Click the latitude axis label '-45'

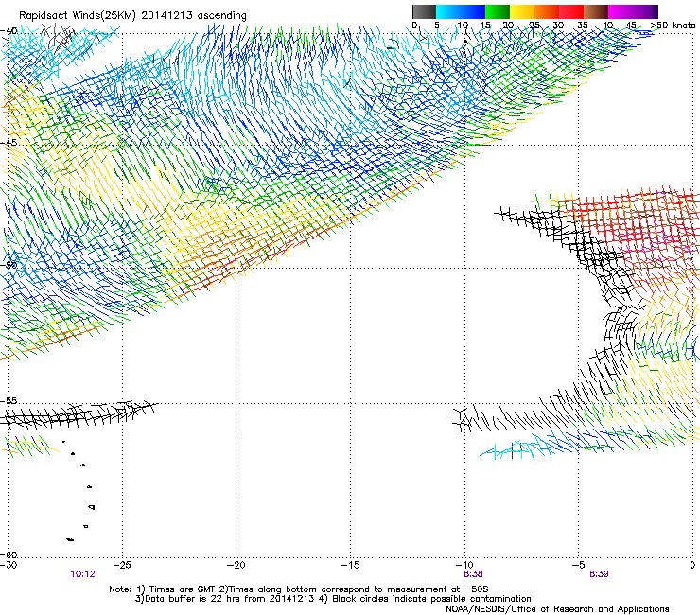point(9,143)
